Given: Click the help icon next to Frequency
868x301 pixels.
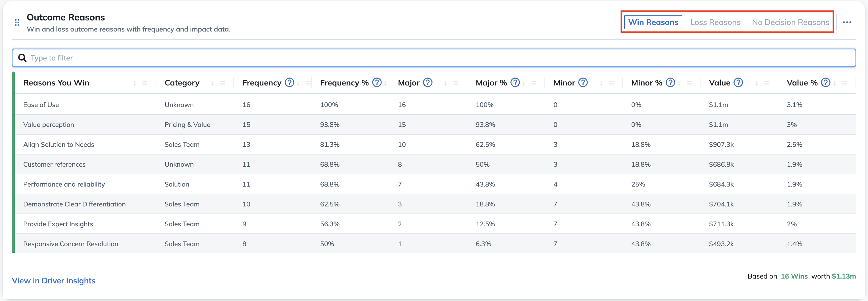Looking at the screenshot, I should pyautogui.click(x=290, y=83).
